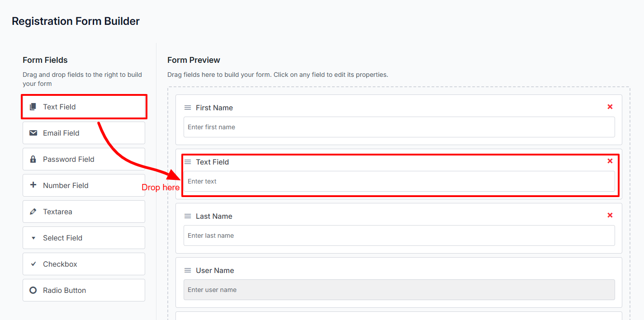Click the Checkbox checkmark icon
The image size is (644, 320).
pyautogui.click(x=33, y=264)
